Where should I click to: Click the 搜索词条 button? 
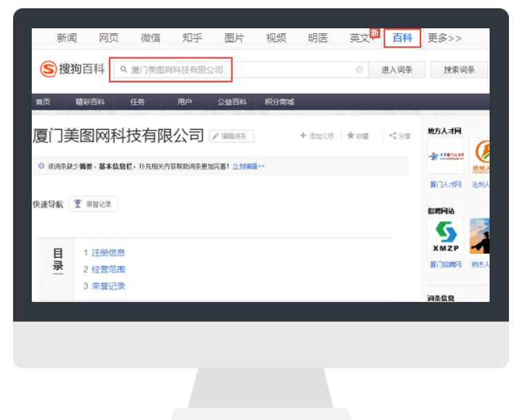[x=459, y=70]
